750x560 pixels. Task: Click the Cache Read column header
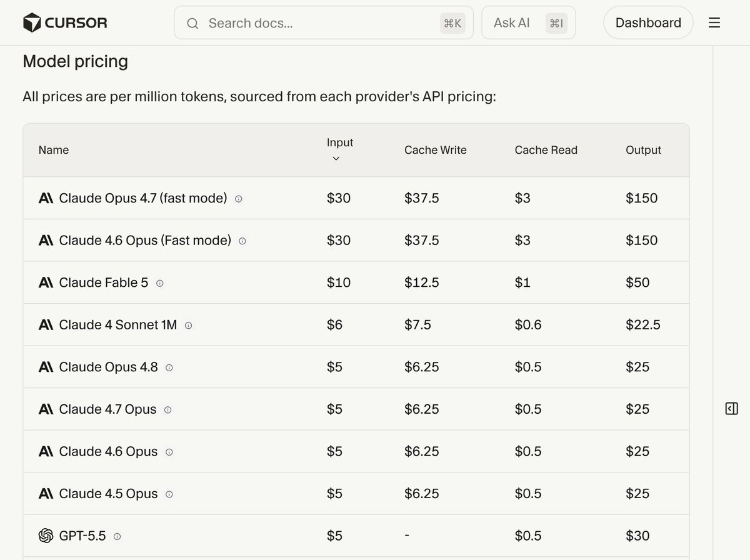[546, 150]
